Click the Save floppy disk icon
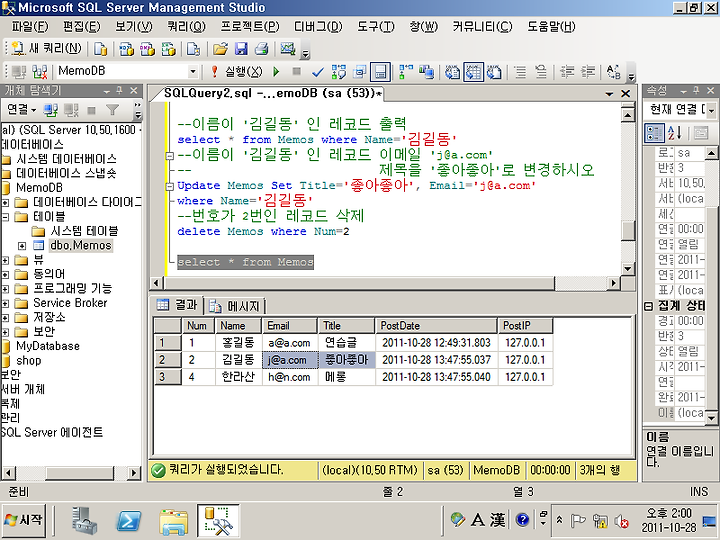Image resolution: width=720 pixels, height=540 pixels. (241, 49)
